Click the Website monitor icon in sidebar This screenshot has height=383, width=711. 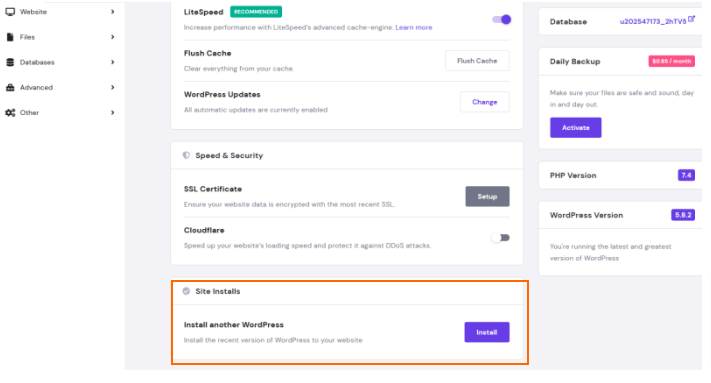10,12
